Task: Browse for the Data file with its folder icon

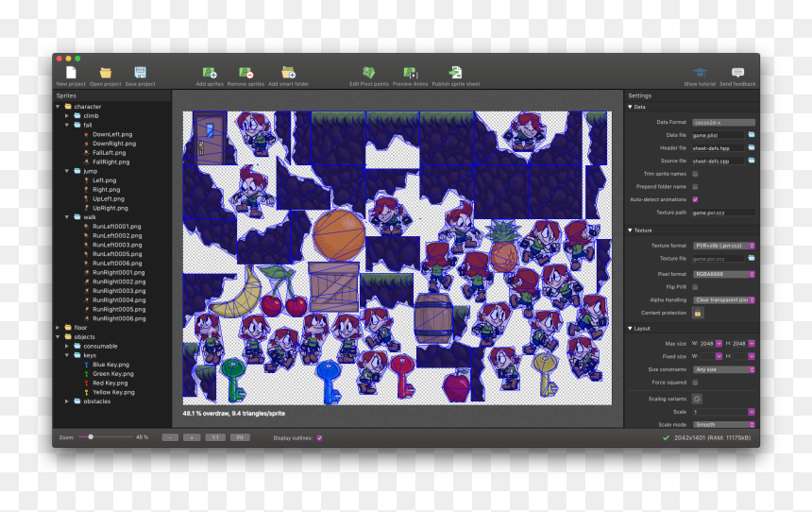Action: coord(752,135)
